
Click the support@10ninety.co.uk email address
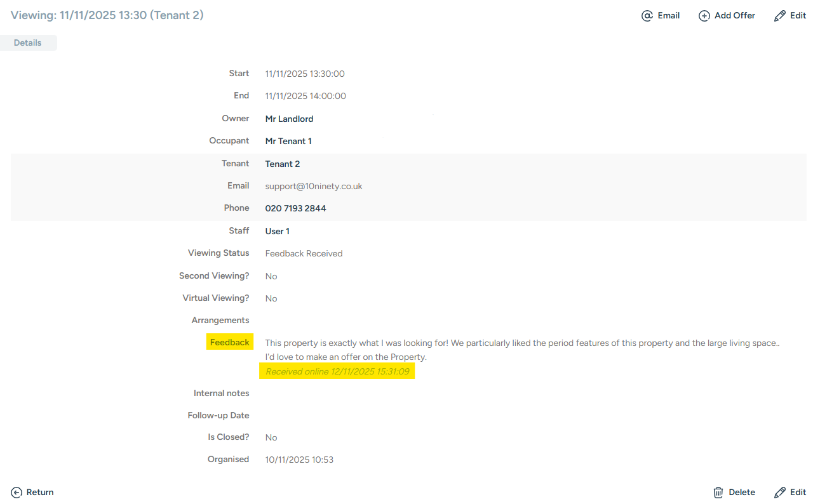pyautogui.click(x=314, y=186)
